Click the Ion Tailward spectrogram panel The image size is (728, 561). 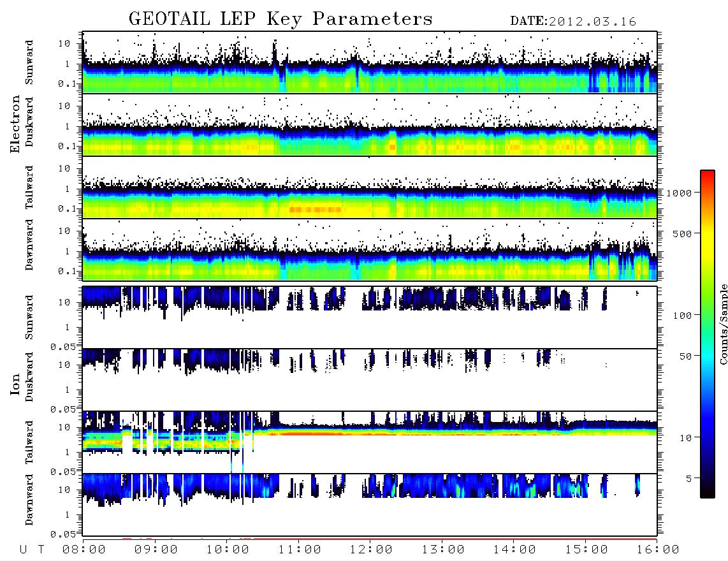[x=370, y=442]
